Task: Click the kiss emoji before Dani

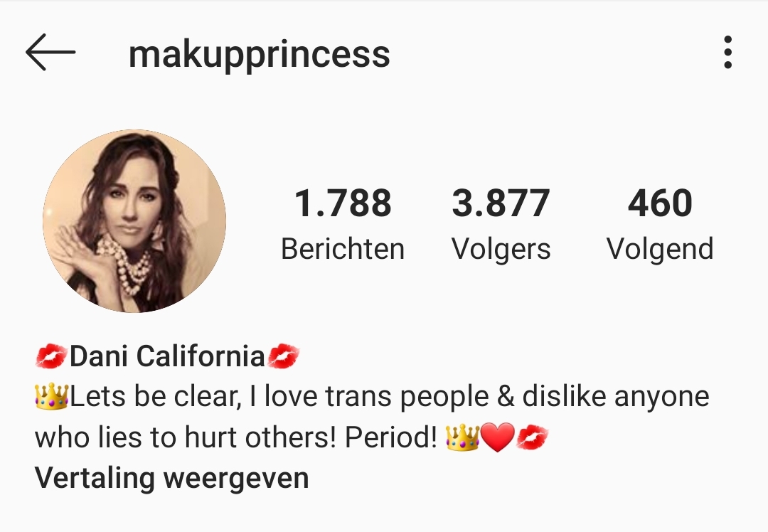Action: [51, 356]
